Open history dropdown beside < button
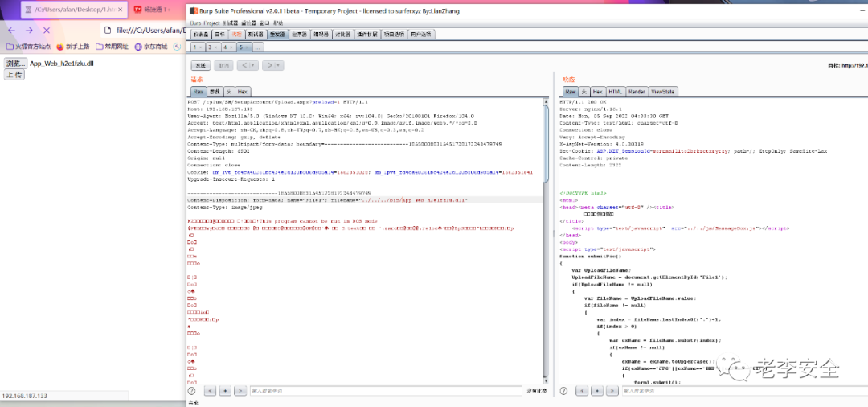 (255, 65)
